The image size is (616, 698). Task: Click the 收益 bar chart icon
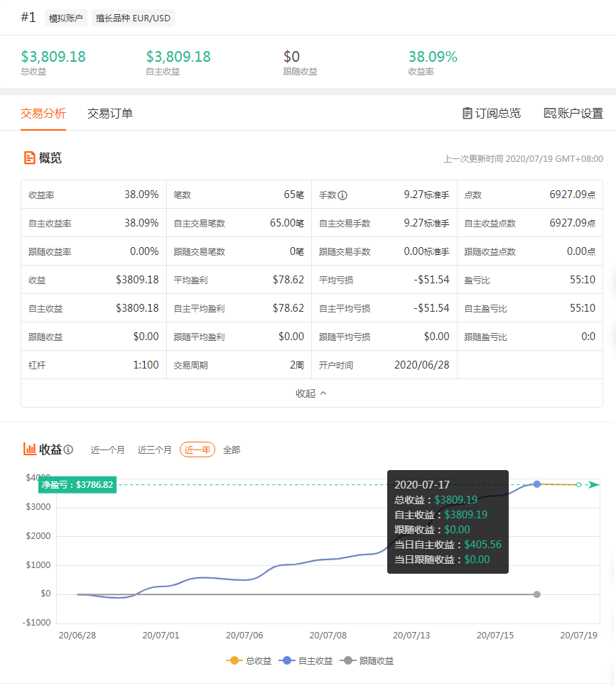tap(29, 449)
